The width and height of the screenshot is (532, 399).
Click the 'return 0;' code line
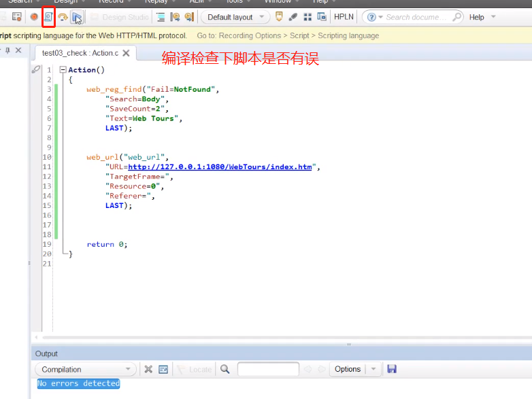[x=107, y=245]
